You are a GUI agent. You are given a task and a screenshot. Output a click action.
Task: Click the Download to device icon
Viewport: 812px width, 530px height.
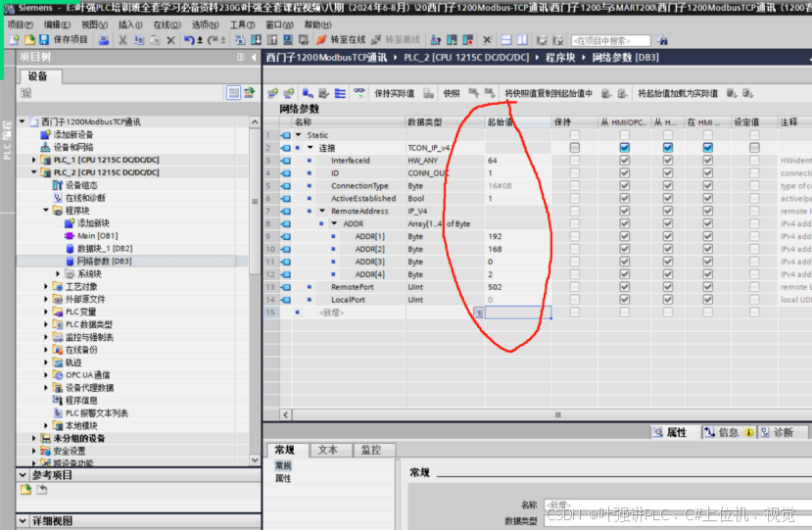coord(257,40)
